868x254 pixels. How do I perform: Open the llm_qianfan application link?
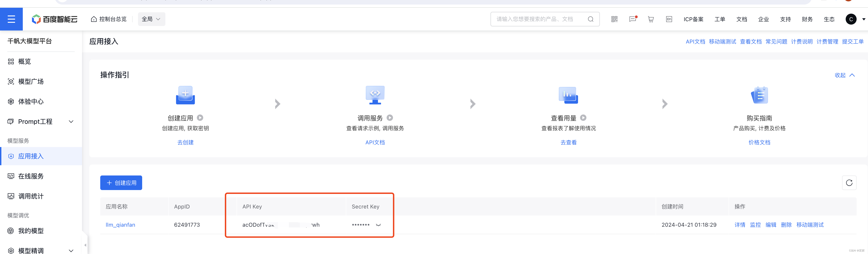click(x=120, y=225)
